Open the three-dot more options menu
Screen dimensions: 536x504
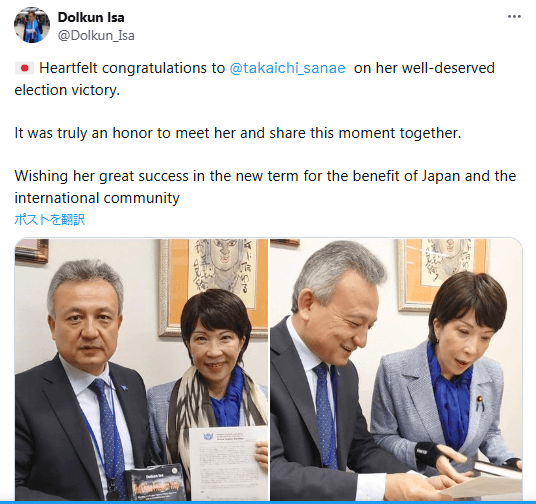coord(514,16)
